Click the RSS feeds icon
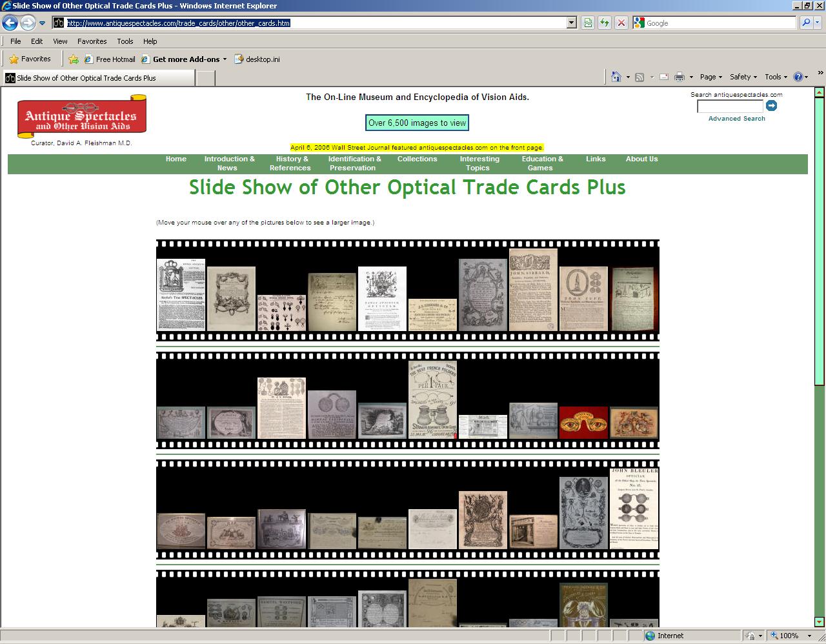The image size is (826, 644). pos(640,77)
